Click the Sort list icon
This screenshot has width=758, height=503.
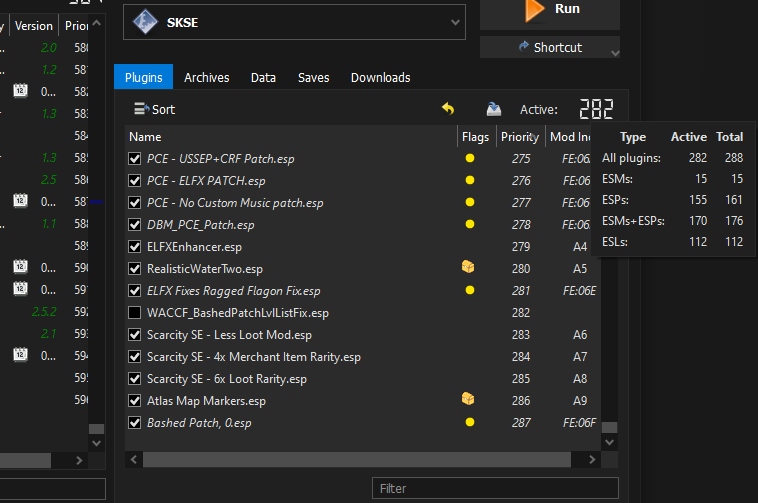[142, 109]
